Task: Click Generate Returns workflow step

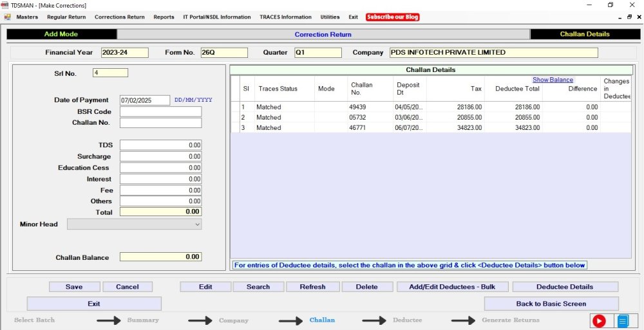Action: [x=511, y=320]
